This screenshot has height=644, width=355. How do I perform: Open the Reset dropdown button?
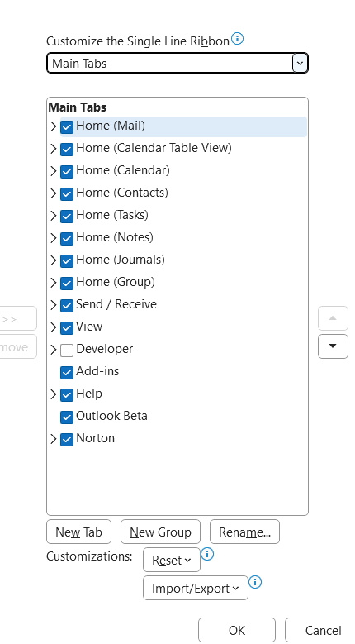[172, 560]
